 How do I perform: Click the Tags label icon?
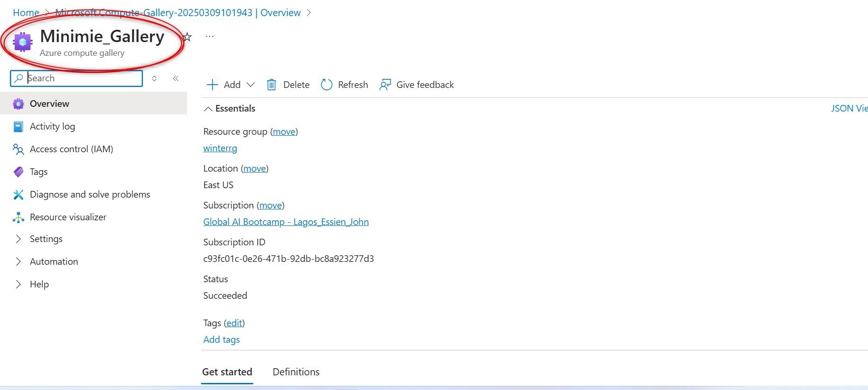point(18,172)
